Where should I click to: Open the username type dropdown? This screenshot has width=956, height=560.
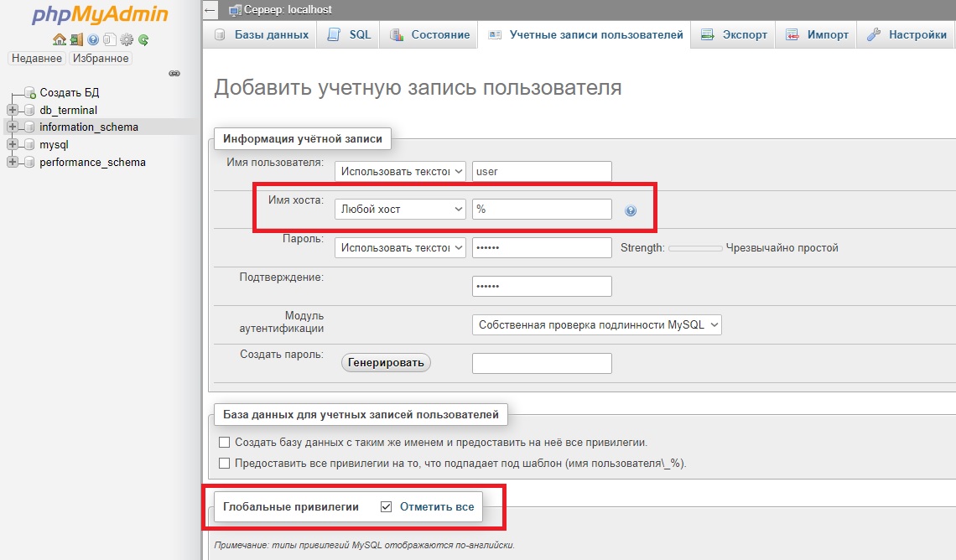400,171
